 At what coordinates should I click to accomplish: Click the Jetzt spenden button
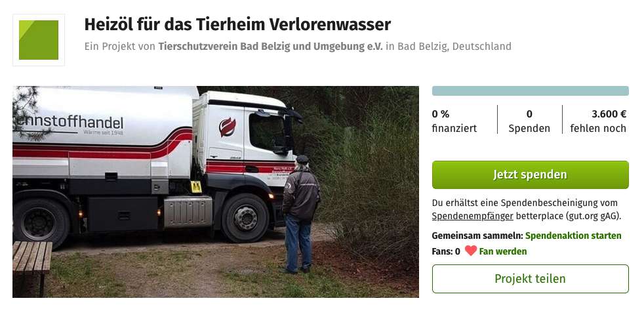click(531, 175)
